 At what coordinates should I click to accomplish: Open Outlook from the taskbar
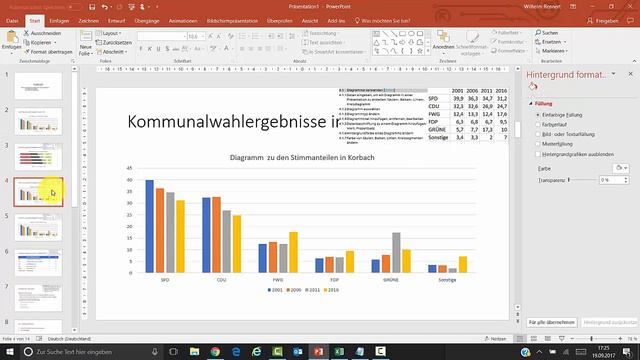tap(298, 351)
